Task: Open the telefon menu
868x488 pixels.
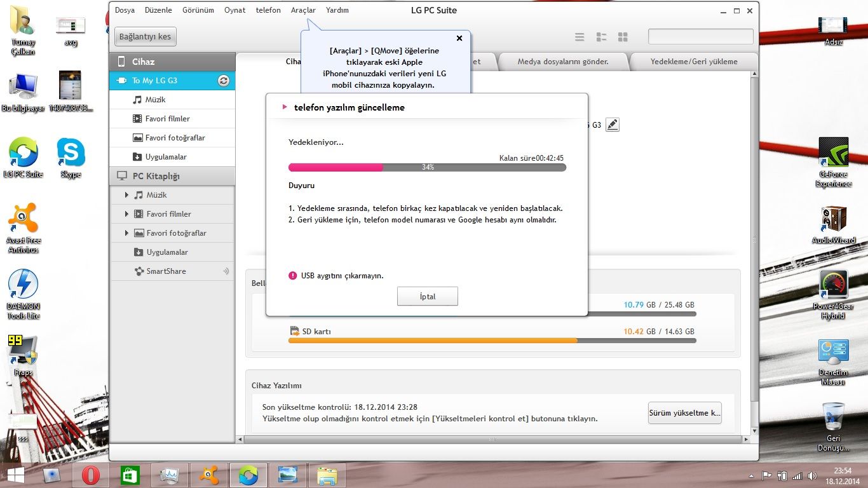Action: 268,10
